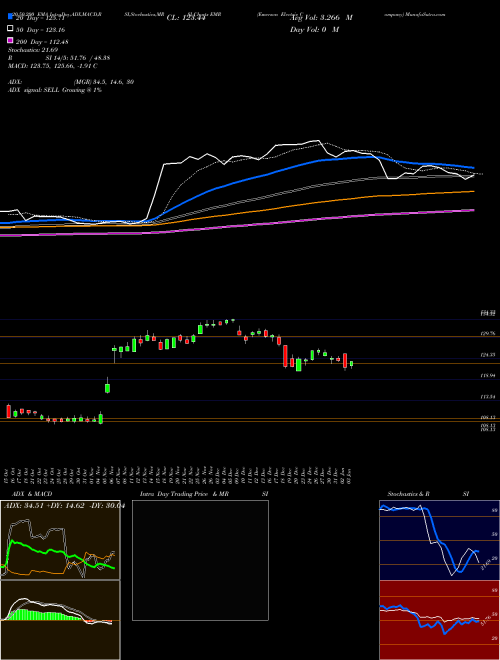Viewport: 500px width, 660px height.
Task: Open the red RSI chart panel
Action: click(x=439, y=620)
